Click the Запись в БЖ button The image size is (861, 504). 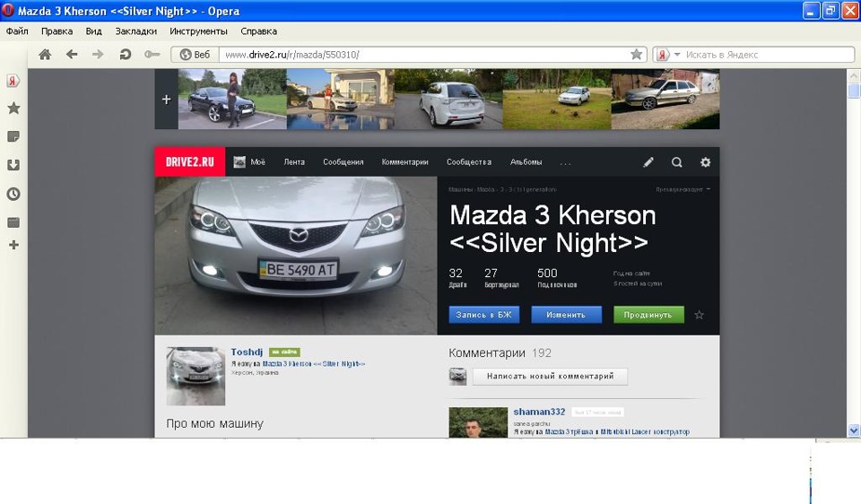[483, 315]
